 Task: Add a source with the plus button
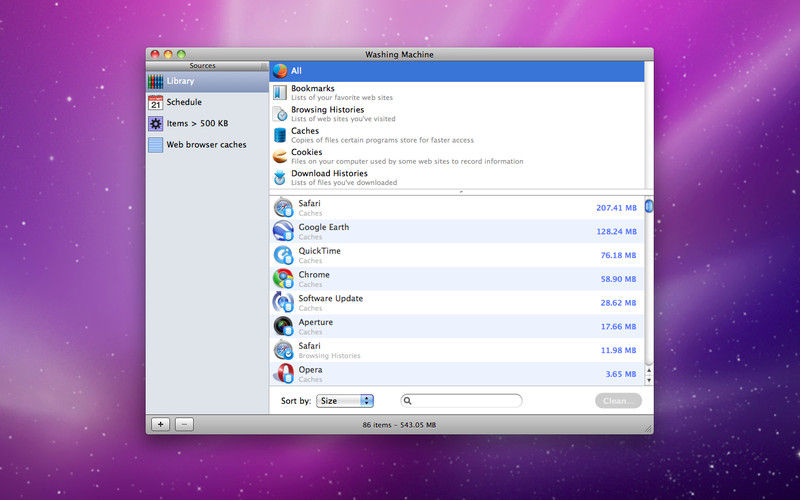pyautogui.click(x=160, y=424)
